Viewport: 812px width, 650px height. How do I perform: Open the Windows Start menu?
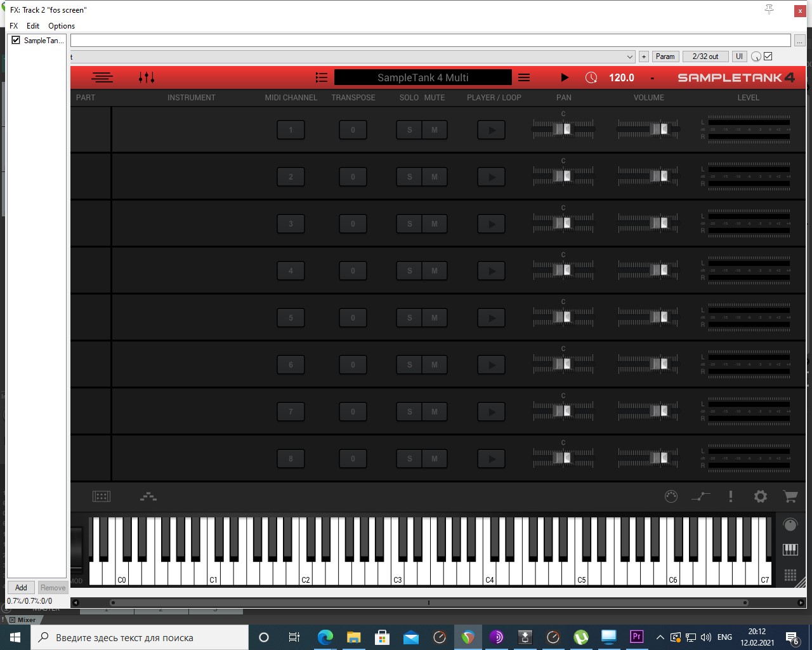click(15, 637)
